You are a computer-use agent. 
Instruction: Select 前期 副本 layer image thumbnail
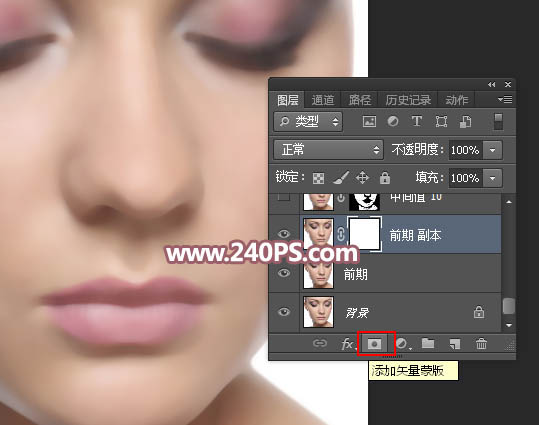pyautogui.click(x=318, y=235)
